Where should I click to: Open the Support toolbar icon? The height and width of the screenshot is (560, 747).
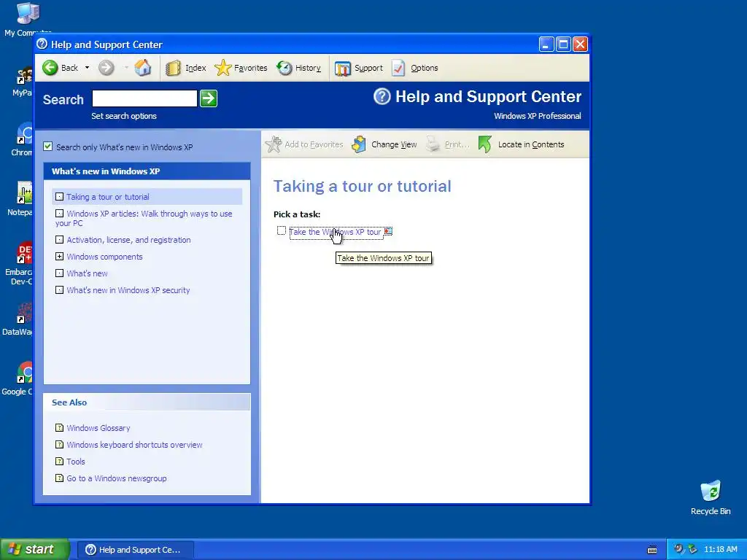click(343, 69)
